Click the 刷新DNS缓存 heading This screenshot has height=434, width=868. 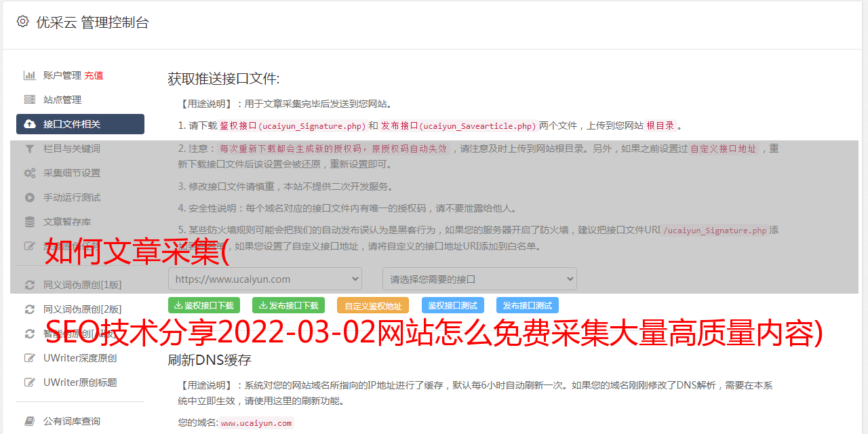[x=210, y=359]
